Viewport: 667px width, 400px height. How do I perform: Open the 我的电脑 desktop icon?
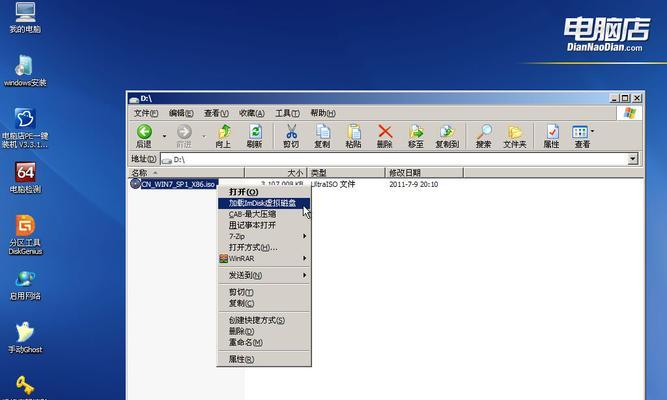point(25,17)
